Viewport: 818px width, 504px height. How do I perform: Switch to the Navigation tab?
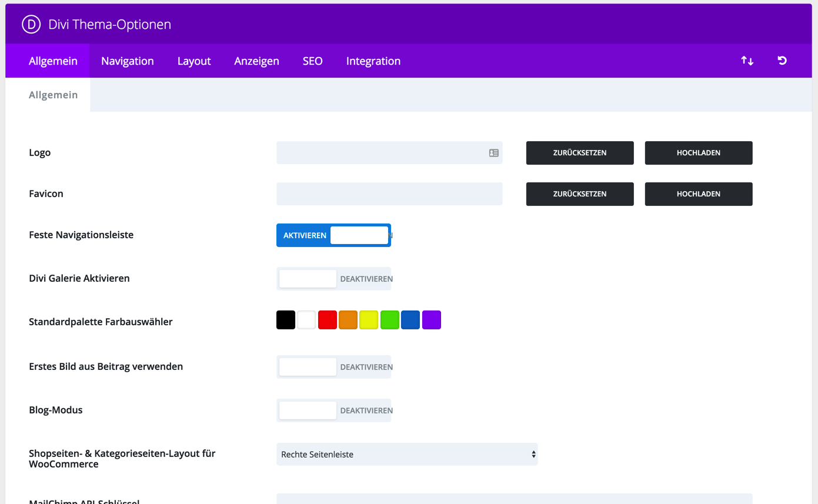click(x=127, y=61)
